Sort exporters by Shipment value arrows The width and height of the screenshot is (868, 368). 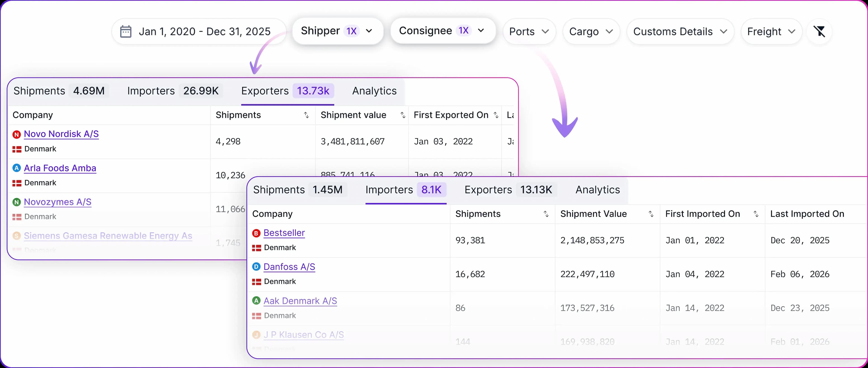point(403,115)
